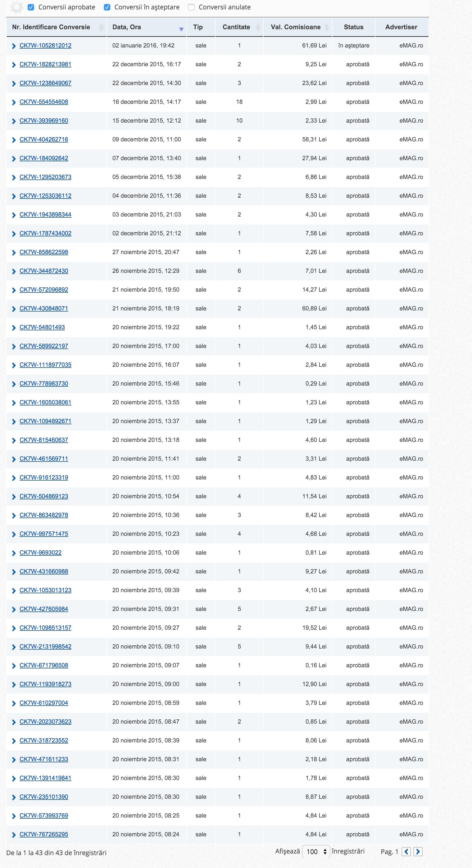Expand row CK7W-1052812012 details arrow

pyautogui.click(x=14, y=46)
